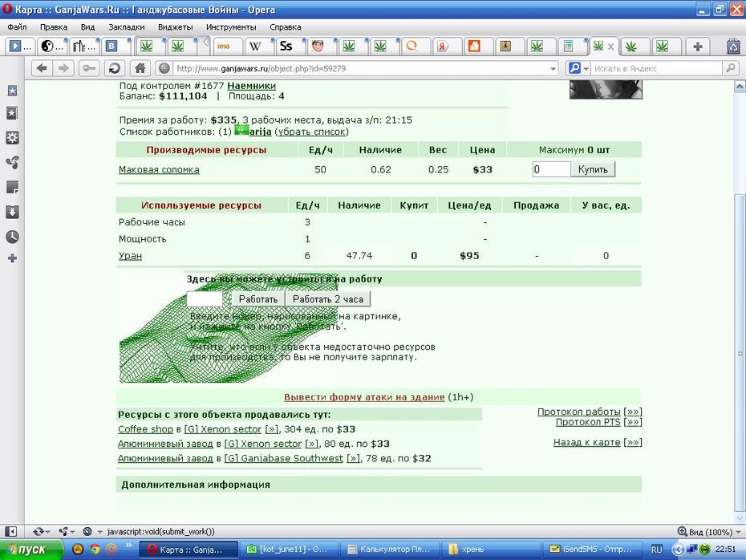
Task: Click the captcha number input field
Action: (x=205, y=299)
